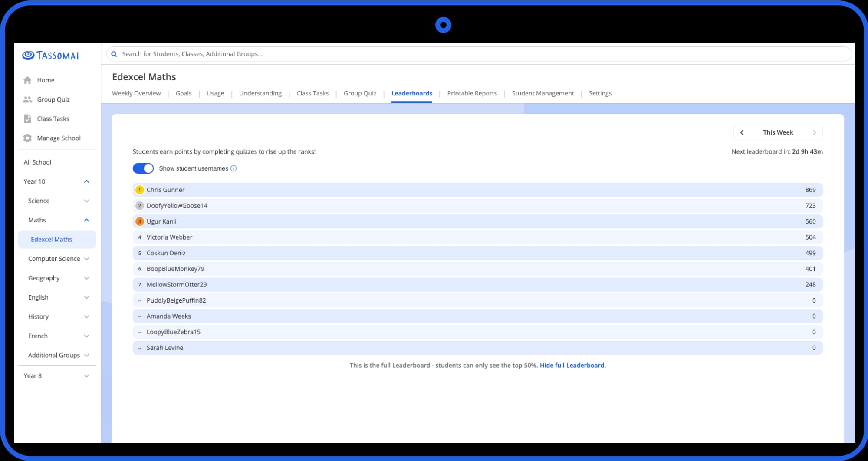Image resolution: width=868 pixels, height=461 pixels.
Task: Switch to the Printable Reports tab
Action: tap(472, 93)
